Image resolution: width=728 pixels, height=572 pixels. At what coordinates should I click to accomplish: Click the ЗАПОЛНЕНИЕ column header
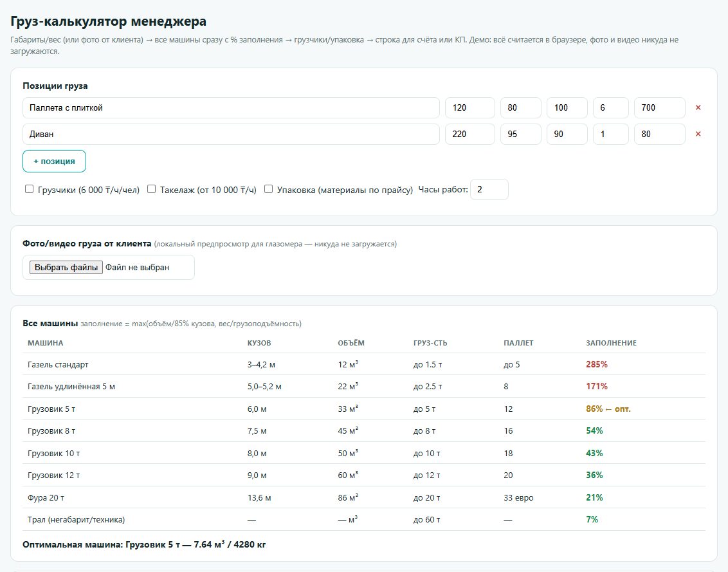611,344
